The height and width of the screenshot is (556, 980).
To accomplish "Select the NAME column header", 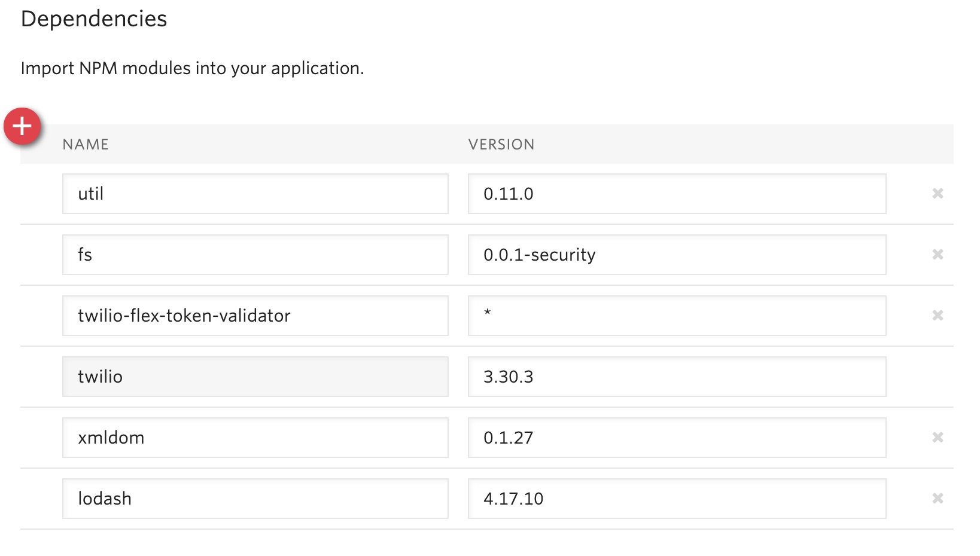I will click(86, 144).
